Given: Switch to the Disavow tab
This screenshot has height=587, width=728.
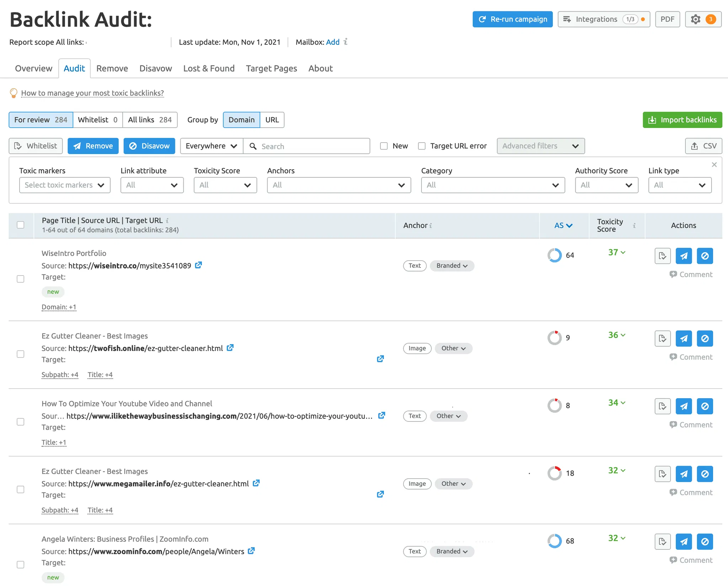Looking at the screenshot, I should point(155,68).
